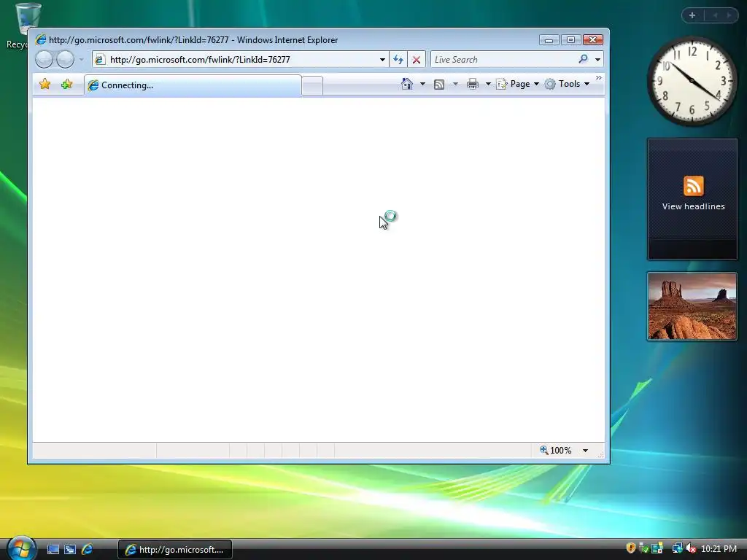Click Show Desktop in Quick Launch
Viewport: 747px width, 560px height.
pos(53,550)
